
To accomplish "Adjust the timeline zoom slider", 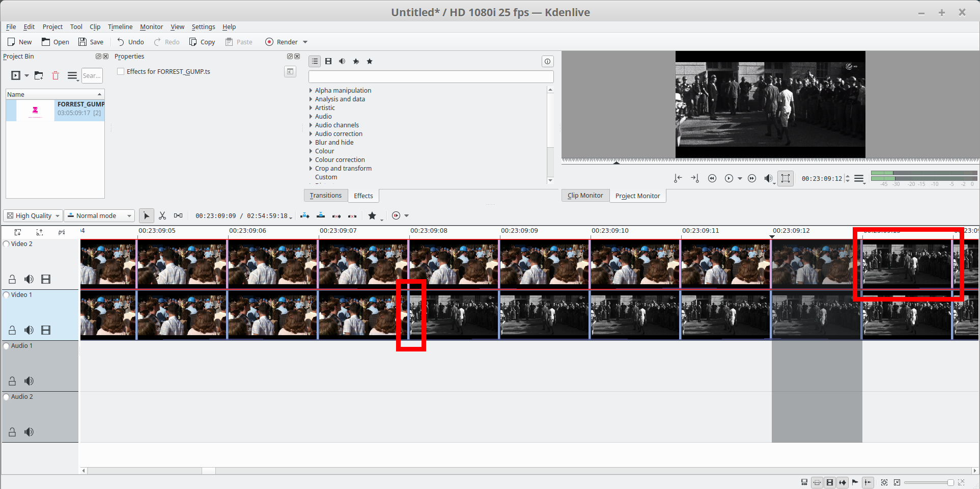I will click(x=929, y=482).
